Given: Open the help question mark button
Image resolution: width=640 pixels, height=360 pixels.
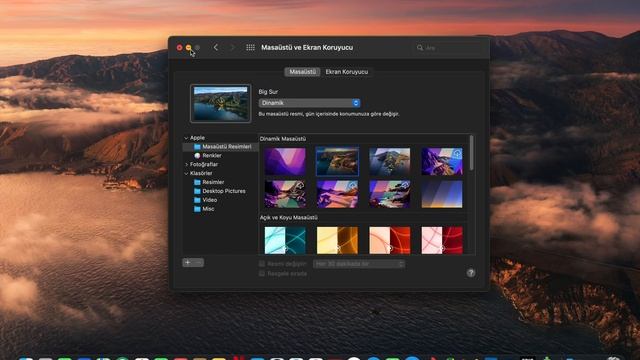Looking at the screenshot, I should pos(471,273).
